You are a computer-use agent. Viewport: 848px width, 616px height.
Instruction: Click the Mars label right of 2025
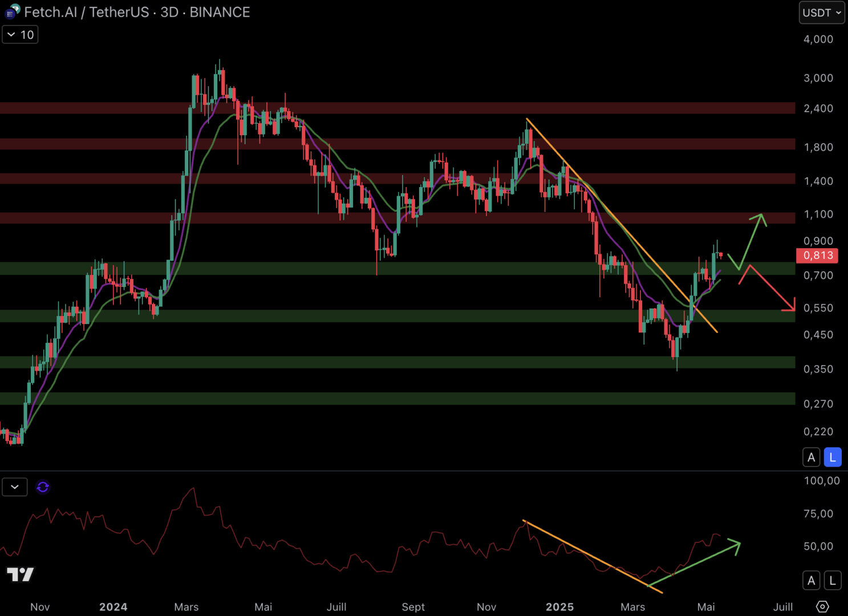(633, 607)
